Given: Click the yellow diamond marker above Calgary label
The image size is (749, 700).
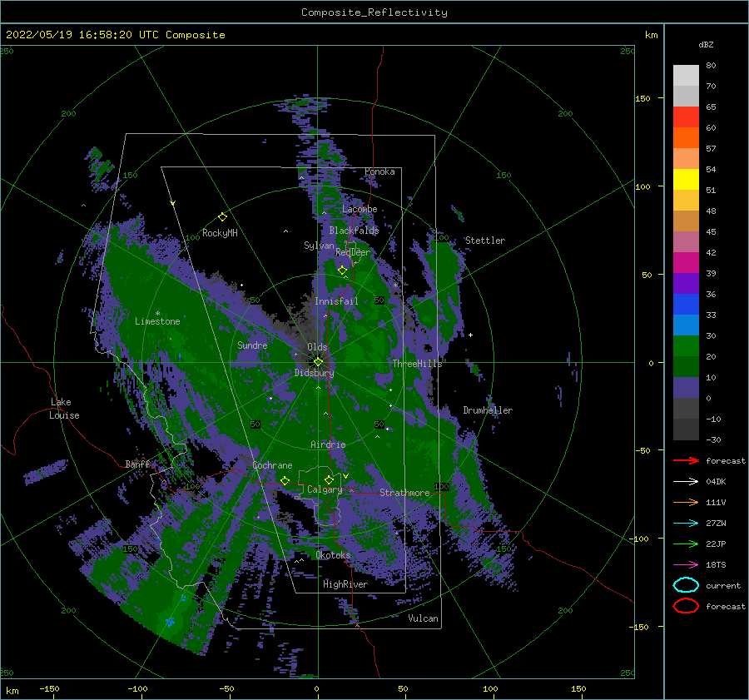Looking at the screenshot, I should pyautogui.click(x=329, y=479).
